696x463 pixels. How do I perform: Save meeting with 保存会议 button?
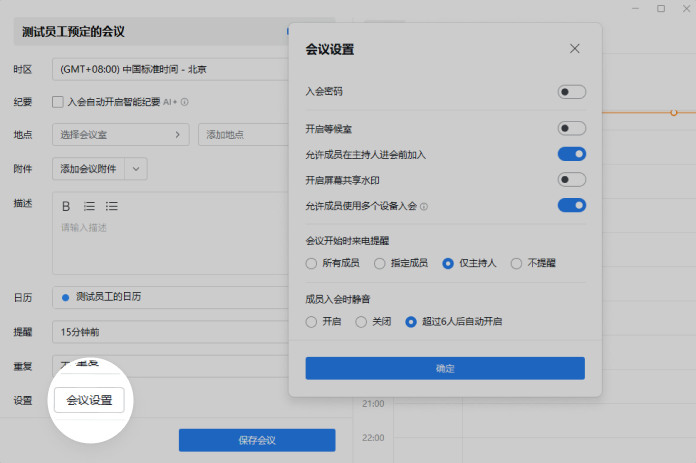click(257, 440)
